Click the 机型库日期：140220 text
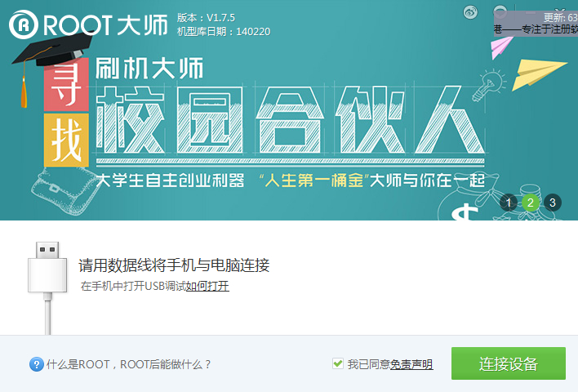 (x=224, y=32)
